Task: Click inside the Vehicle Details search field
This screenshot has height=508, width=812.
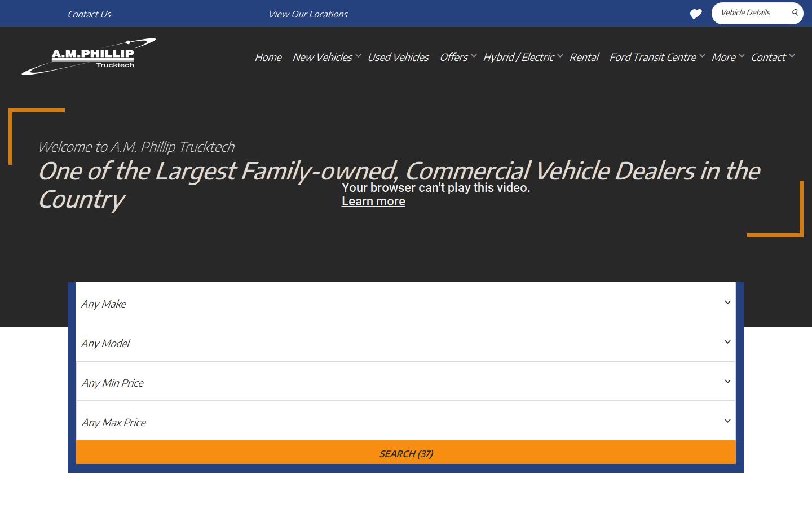Action: pos(750,12)
